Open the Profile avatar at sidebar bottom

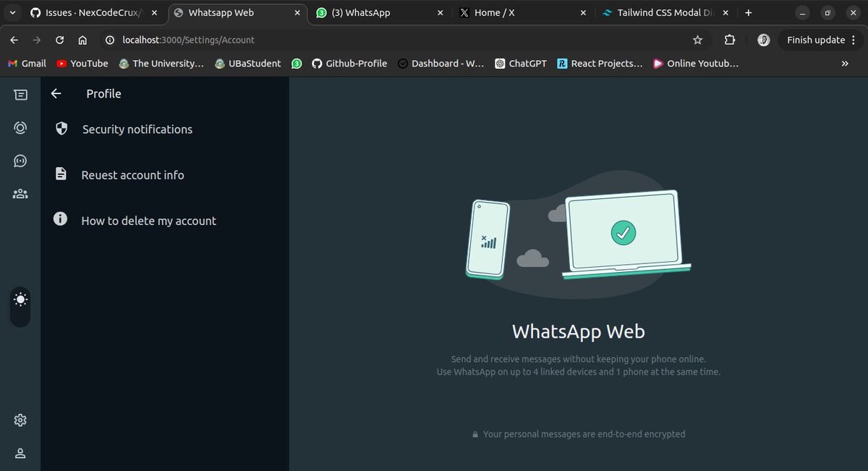click(20, 453)
